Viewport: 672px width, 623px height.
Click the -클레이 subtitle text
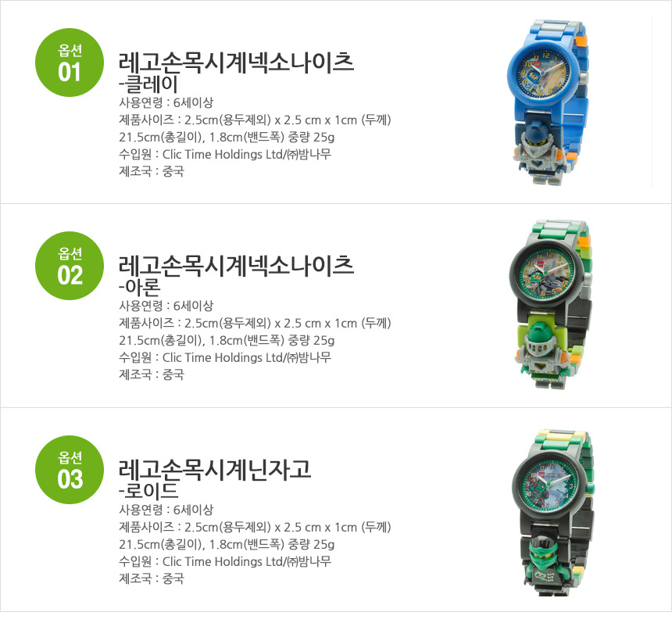(148, 84)
